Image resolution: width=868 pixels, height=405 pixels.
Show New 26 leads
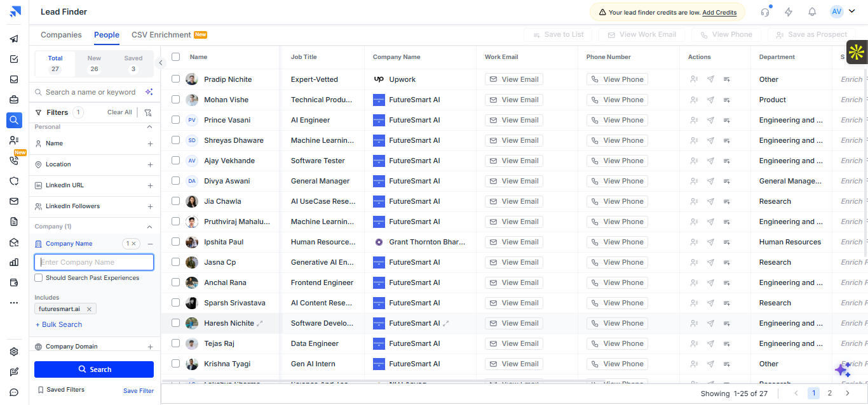[x=94, y=63]
